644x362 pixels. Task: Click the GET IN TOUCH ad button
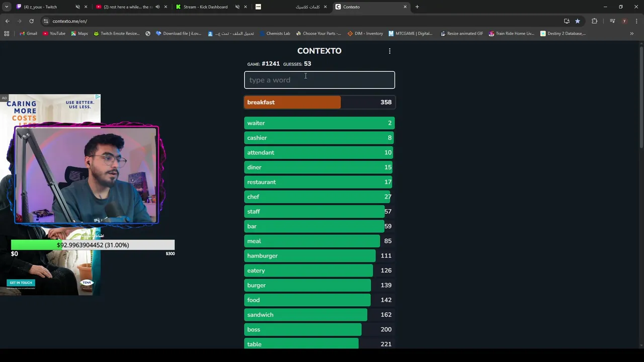coord(21,283)
